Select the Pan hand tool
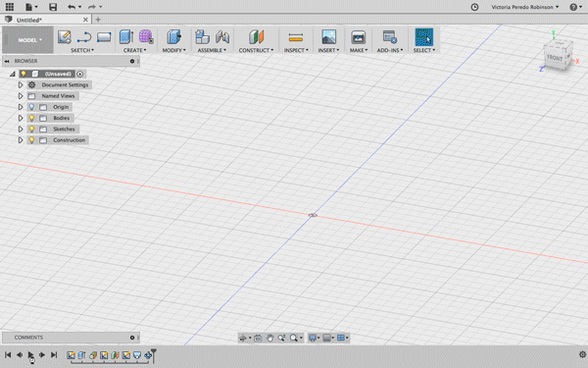588x368 pixels. [269, 338]
